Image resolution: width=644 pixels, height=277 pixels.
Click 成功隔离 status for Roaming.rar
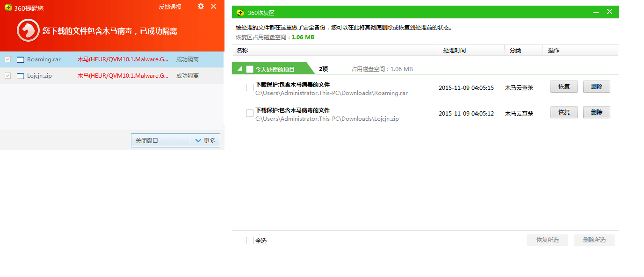pos(188,59)
